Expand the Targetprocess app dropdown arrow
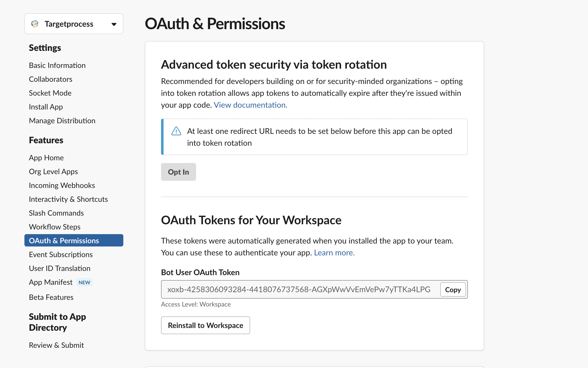This screenshot has height=368, width=588. pos(114,24)
